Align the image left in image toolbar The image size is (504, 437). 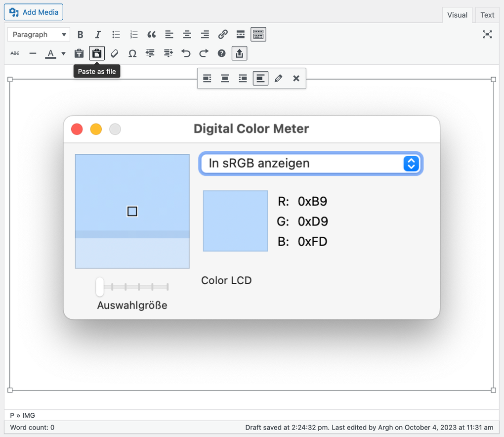pos(208,79)
